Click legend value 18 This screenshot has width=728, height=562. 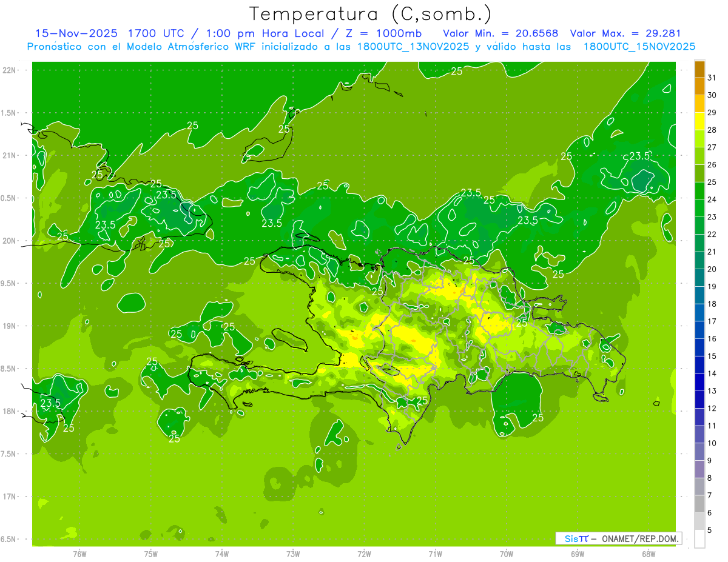tap(712, 304)
